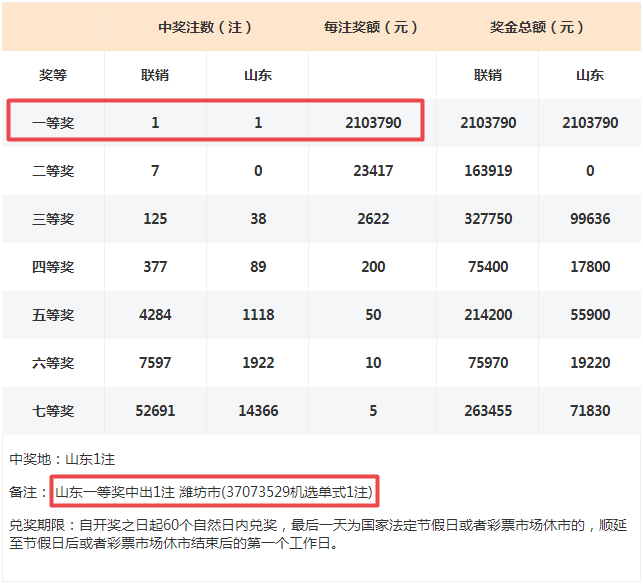The width and height of the screenshot is (643, 584).
Task: Click the 二等奖 row label
Action: (x=53, y=171)
